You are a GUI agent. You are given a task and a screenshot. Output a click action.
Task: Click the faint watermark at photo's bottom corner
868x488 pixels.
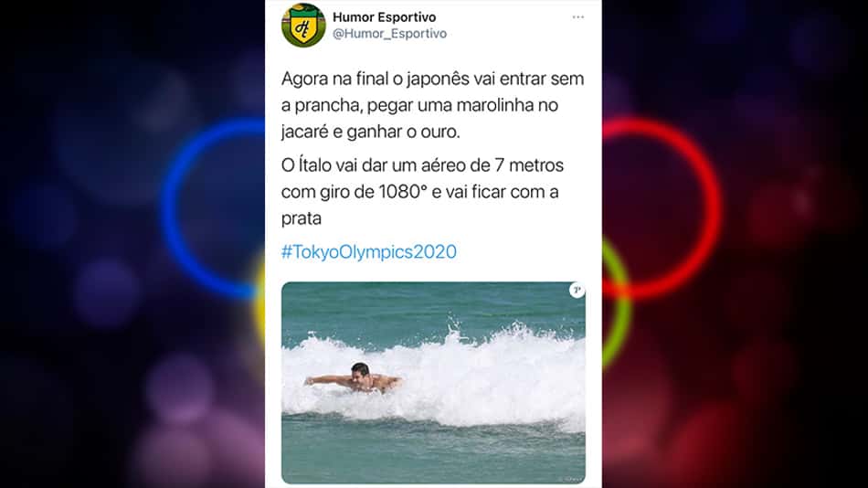coord(570,479)
